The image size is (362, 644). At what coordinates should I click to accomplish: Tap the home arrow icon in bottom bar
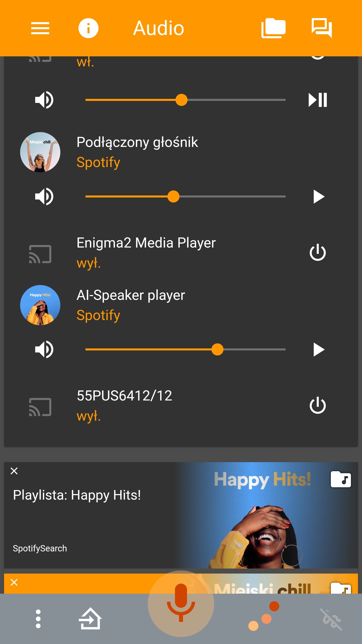pos(90,619)
